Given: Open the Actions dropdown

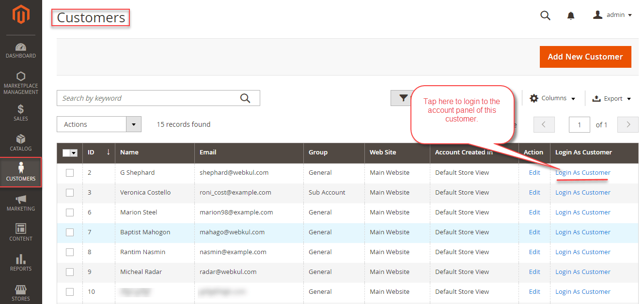Looking at the screenshot, I should (99, 124).
